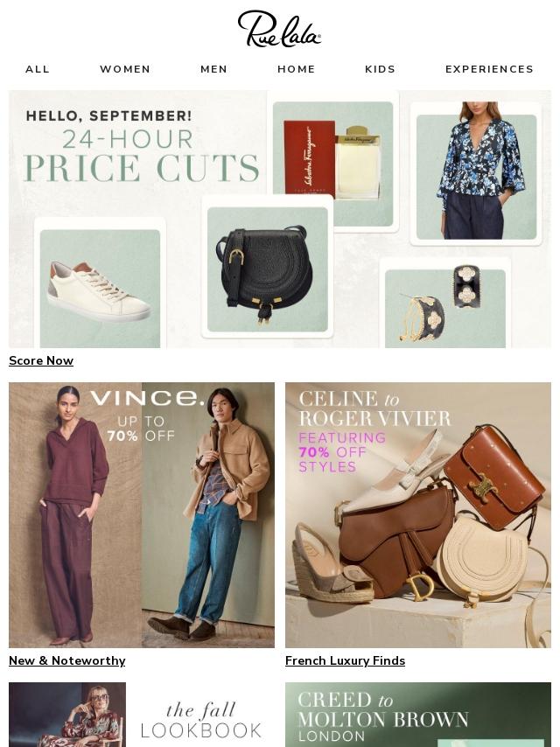View the black clover earrings thumbnail
Viewport: 560px width, 747px height.
click(x=445, y=305)
